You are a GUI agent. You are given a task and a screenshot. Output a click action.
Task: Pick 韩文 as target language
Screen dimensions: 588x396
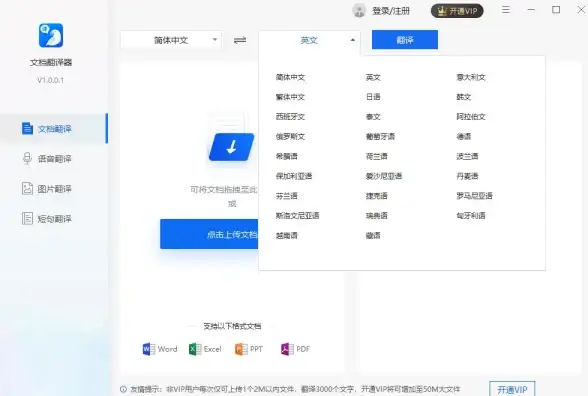[464, 97]
